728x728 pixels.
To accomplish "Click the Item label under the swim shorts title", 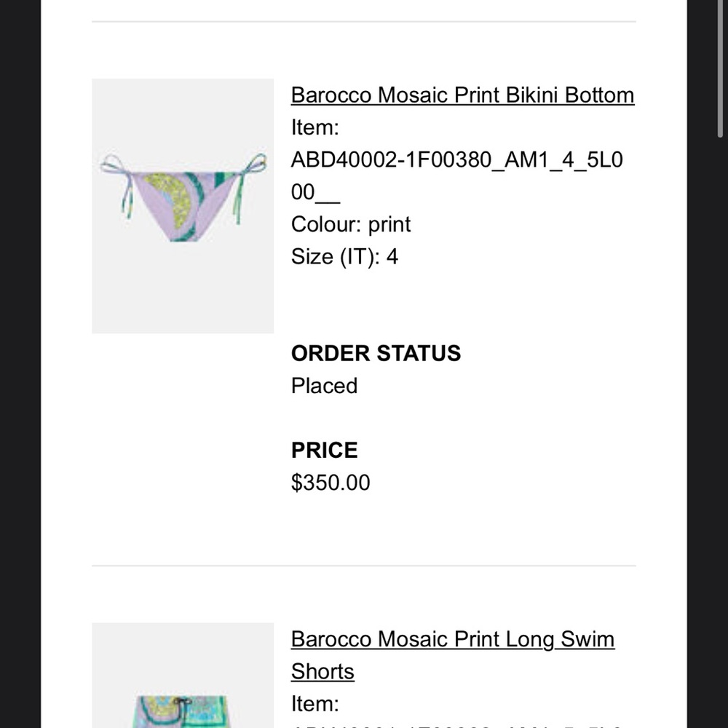I will click(314, 704).
